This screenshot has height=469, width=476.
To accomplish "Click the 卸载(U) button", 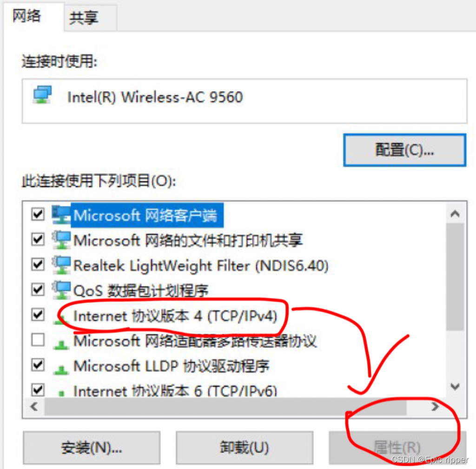I will pyautogui.click(x=245, y=448).
